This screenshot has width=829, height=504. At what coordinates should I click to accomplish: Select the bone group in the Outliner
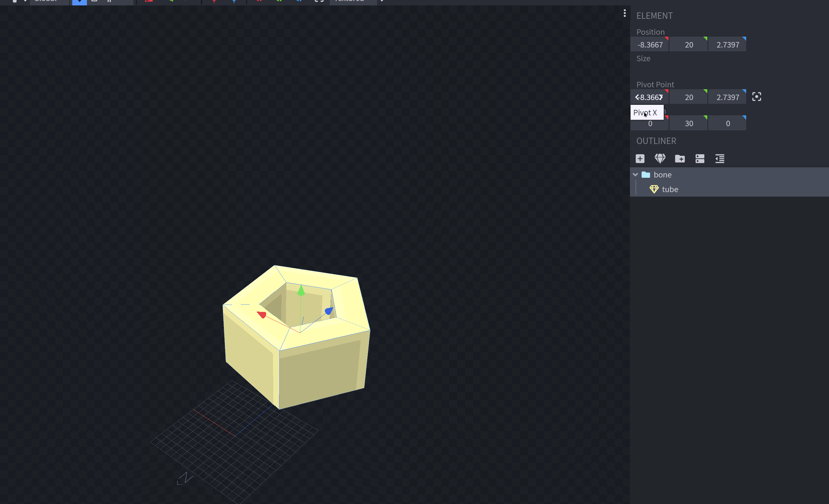(662, 175)
